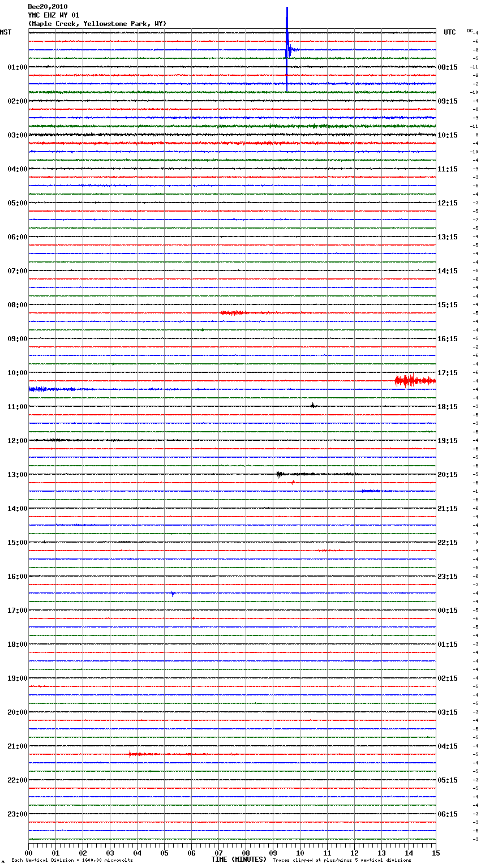
Task: Click the 23:15 UTC time label
Action: tap(448, 577)
